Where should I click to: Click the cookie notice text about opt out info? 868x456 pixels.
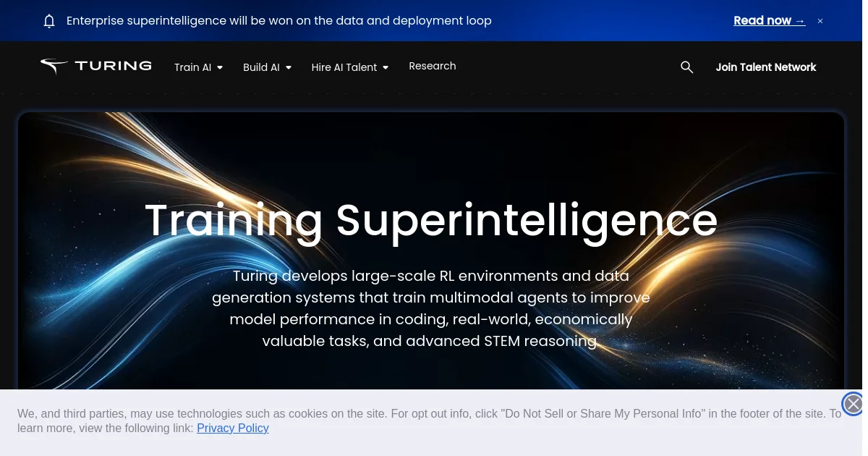tap(429, 421)
